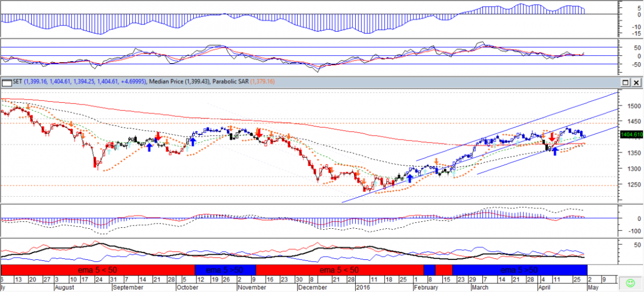Click the ema 5 < 50 ribbon over December-January

pos(340,269)
